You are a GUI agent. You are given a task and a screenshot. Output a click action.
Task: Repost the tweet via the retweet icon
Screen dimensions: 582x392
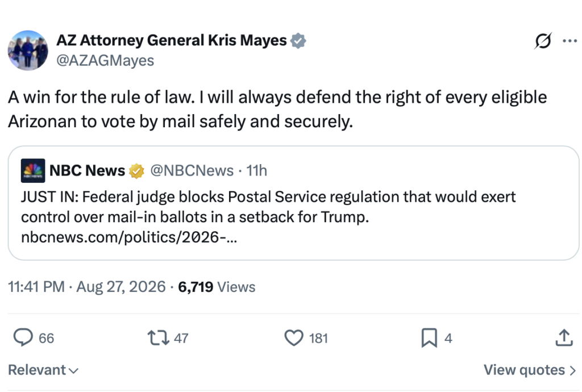pos(159,338)
